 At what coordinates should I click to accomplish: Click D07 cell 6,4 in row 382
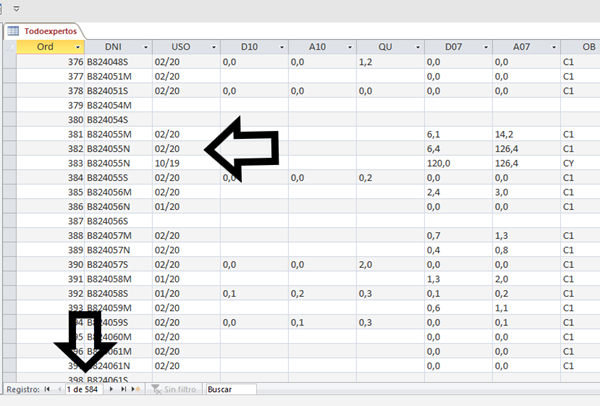(458, 148)
